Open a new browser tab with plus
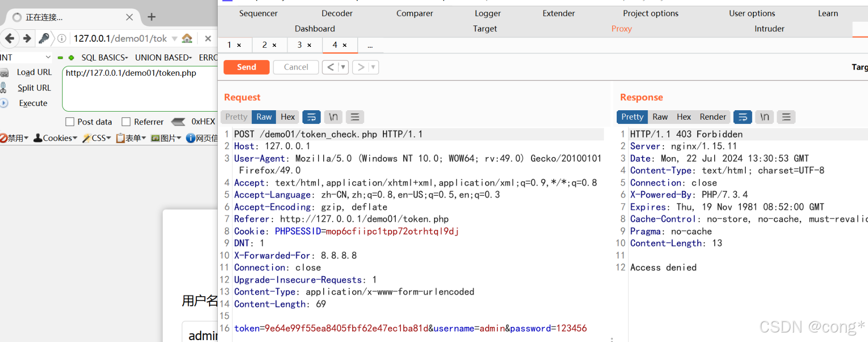Screen dimensions: 868x342 coord(151,17)
